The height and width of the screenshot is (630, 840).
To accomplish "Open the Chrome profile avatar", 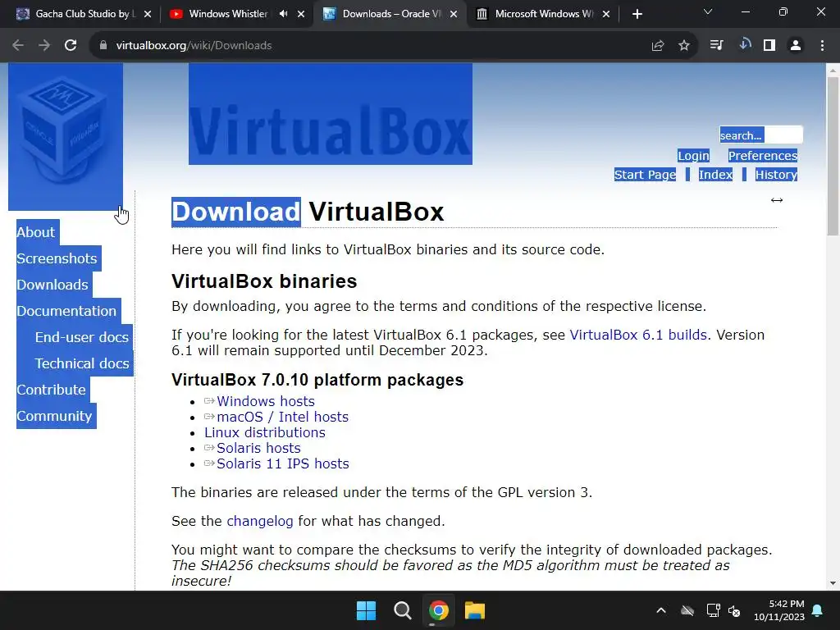I will point(796,46).
